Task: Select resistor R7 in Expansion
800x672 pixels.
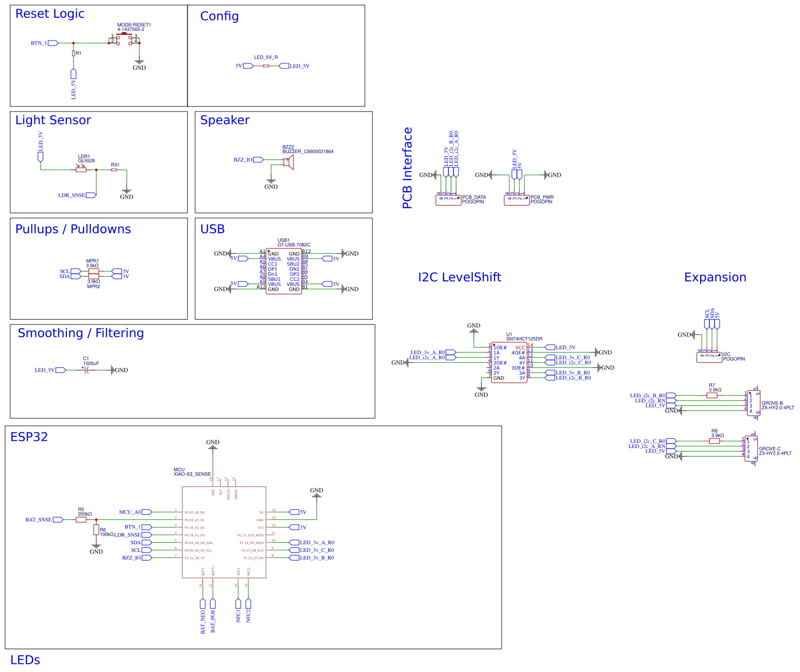Action: (712, 395)
